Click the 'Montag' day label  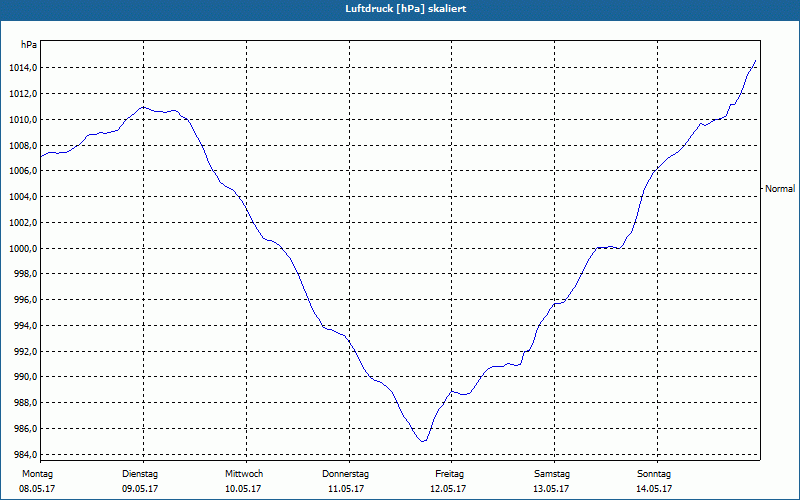click(37, 474)
